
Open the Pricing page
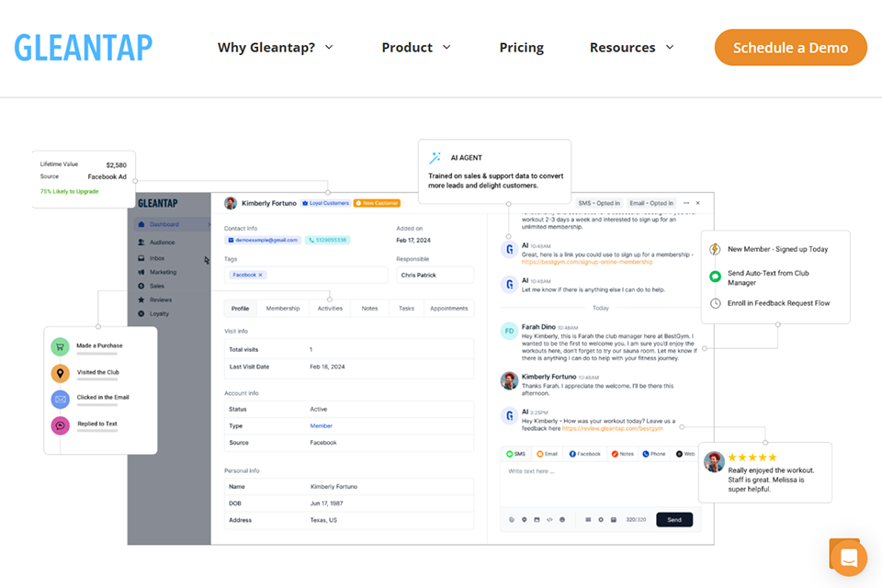click(x=522, y=47)
